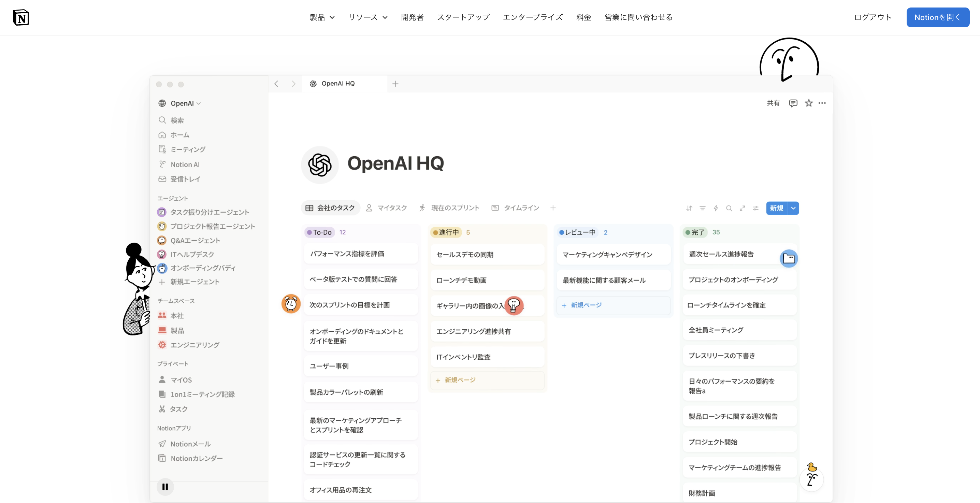Screen dimensions: 980x503
Task: Switch to the タイムライン view tab
Action: pos(516,208)
